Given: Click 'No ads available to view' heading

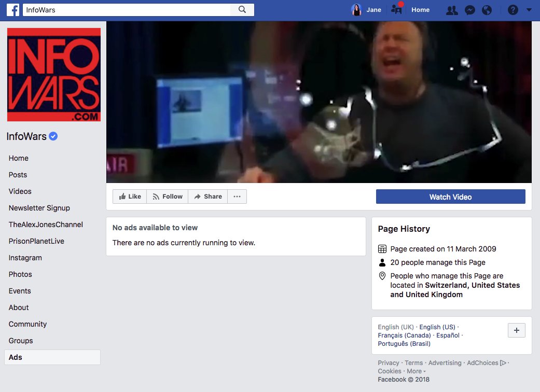Looking at the screenshot, I should [155, 228].
